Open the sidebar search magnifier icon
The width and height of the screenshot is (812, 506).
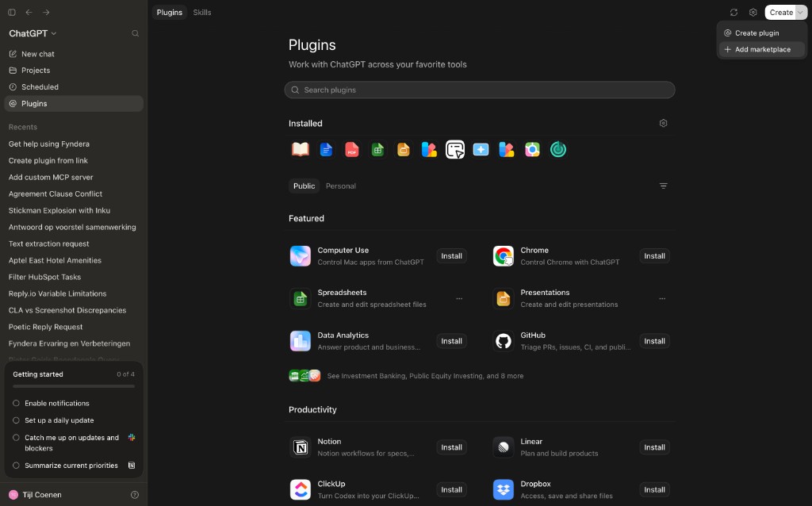[x=135, y=33]
